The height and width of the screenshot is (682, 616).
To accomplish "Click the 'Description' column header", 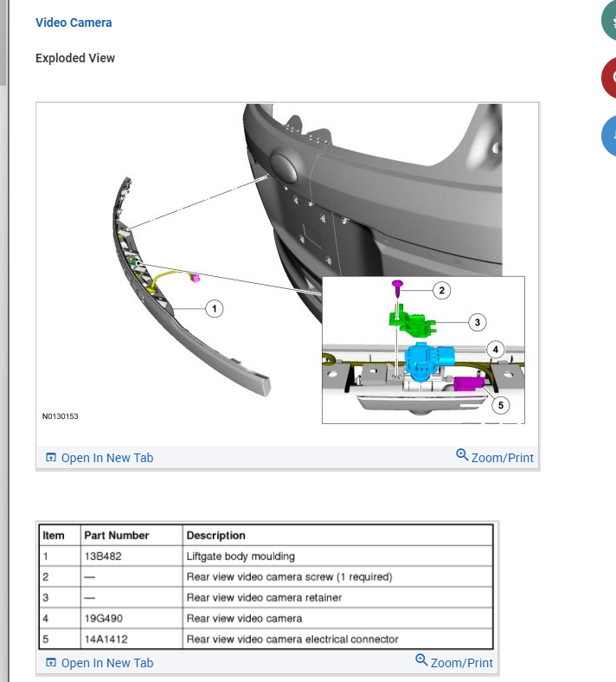I will click(x=215, y=536).
